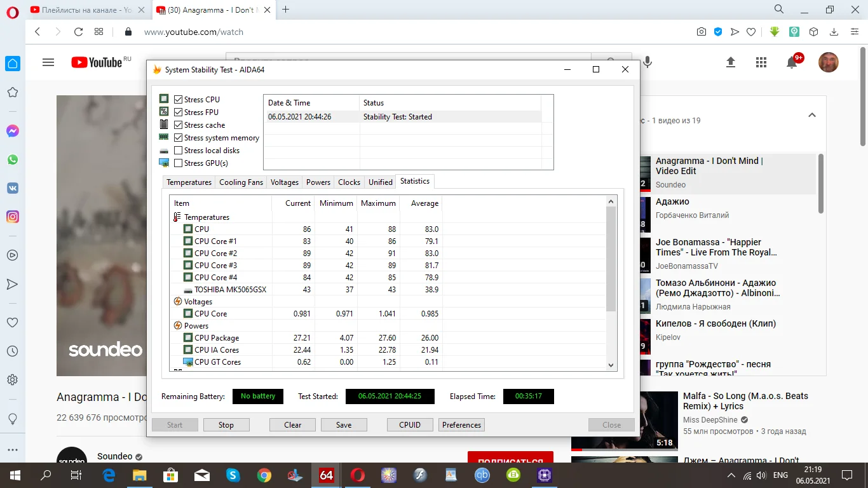Open VK in Opera sidebar

12,188
